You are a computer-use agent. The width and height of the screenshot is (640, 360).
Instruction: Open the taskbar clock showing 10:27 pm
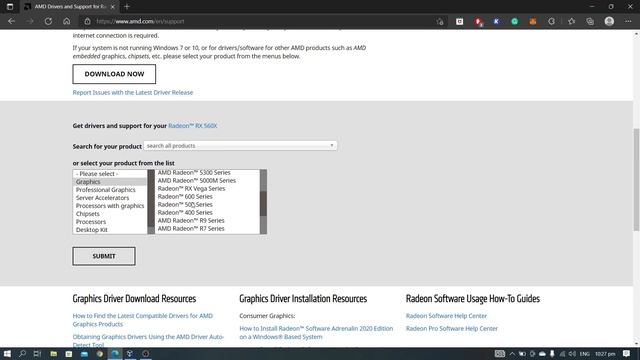pos(605,354)
